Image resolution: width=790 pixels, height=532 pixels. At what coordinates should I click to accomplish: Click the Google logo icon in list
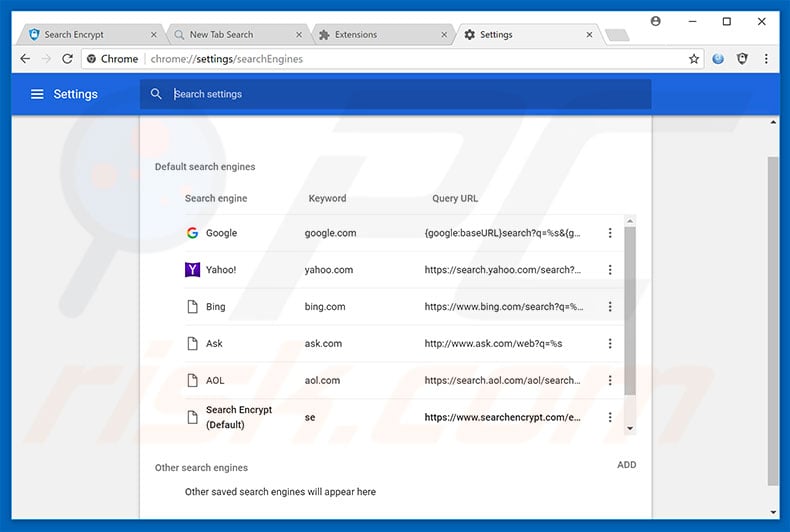[192, 233]
